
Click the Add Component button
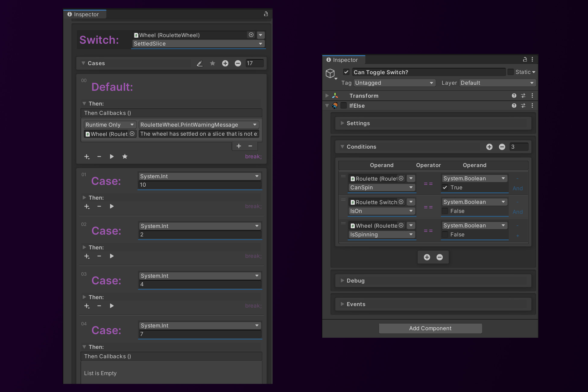tap(430, 328)
